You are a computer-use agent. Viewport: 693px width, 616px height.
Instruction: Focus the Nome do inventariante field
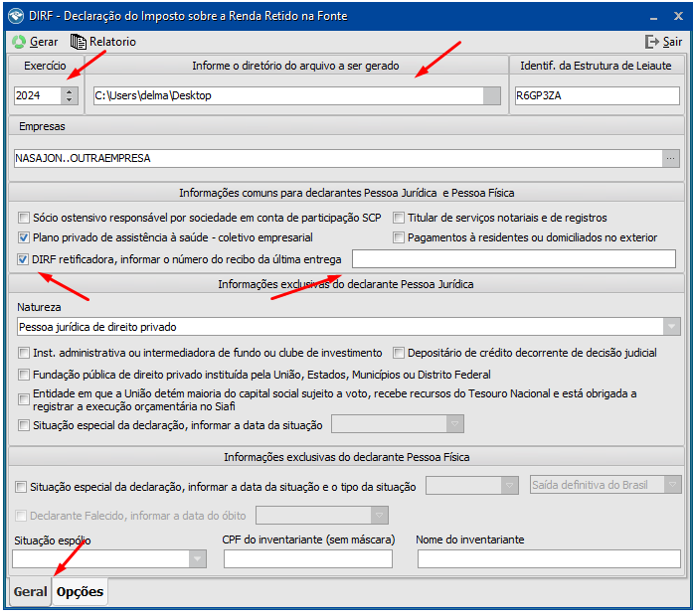coord(550,559)
